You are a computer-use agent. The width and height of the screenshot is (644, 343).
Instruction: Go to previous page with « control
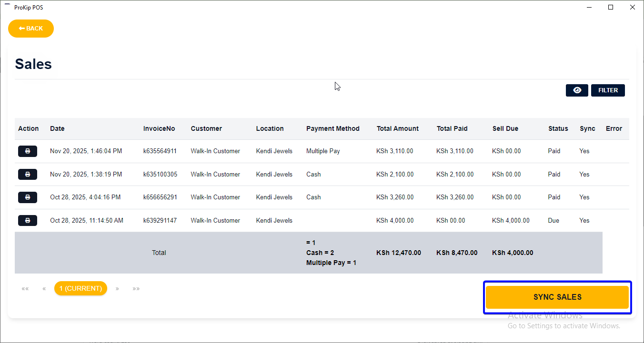[44, 288]
